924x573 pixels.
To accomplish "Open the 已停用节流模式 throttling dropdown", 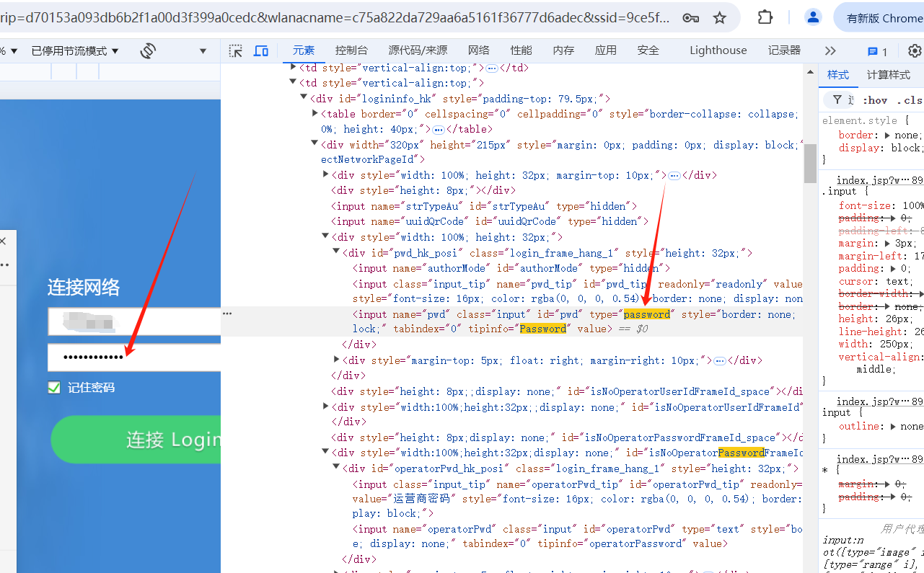I will 75,51.
